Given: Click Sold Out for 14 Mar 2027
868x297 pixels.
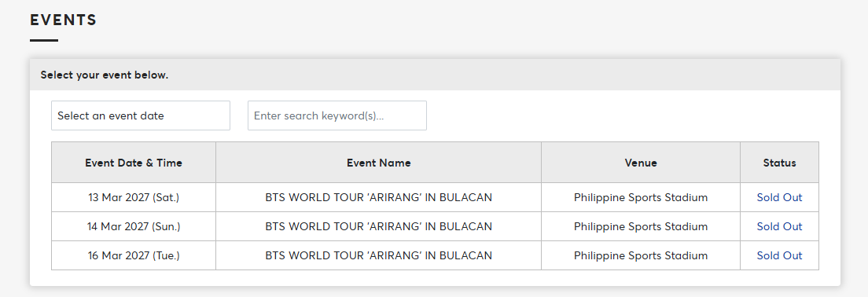Looking at the screenshot, I should coord(779,226).
